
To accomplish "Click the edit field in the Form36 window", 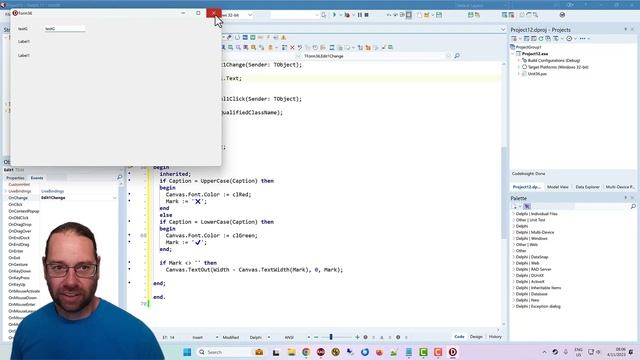I will click(64, 29).
